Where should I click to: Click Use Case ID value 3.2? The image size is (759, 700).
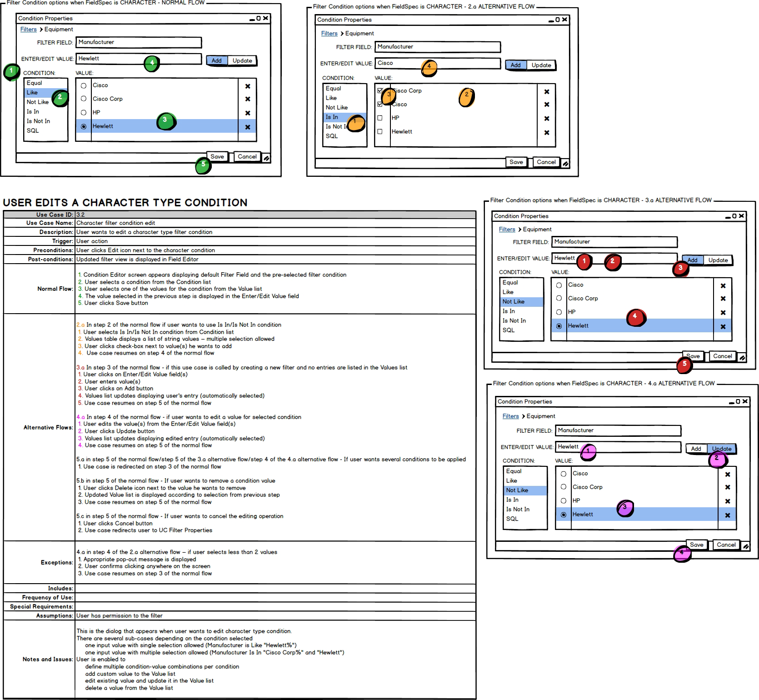80,215
